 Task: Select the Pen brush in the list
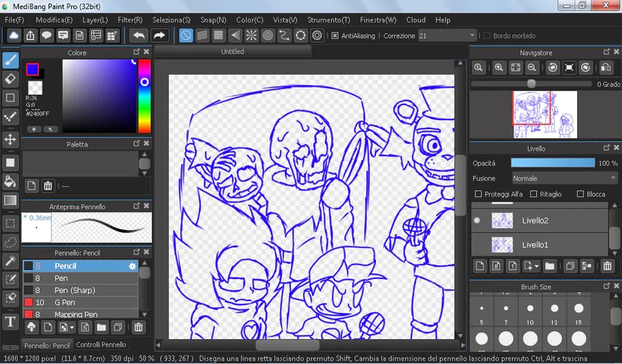click(81, 278)
